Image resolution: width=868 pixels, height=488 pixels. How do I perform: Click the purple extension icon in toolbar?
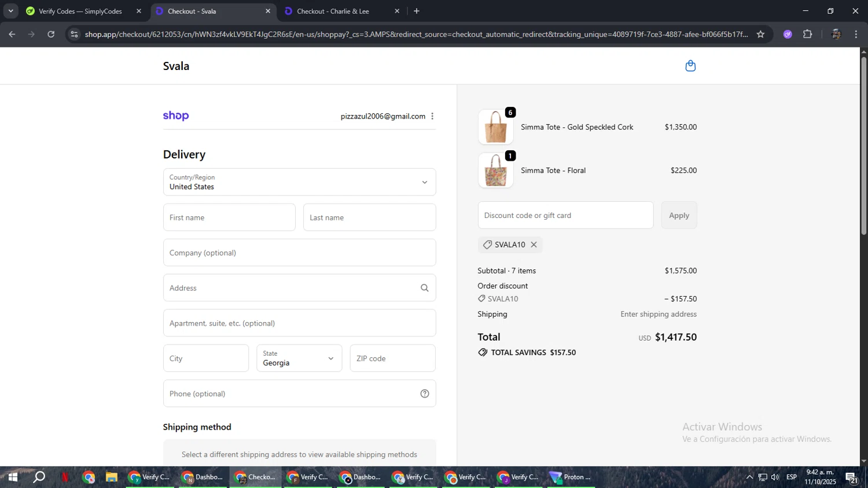point(788,34)
